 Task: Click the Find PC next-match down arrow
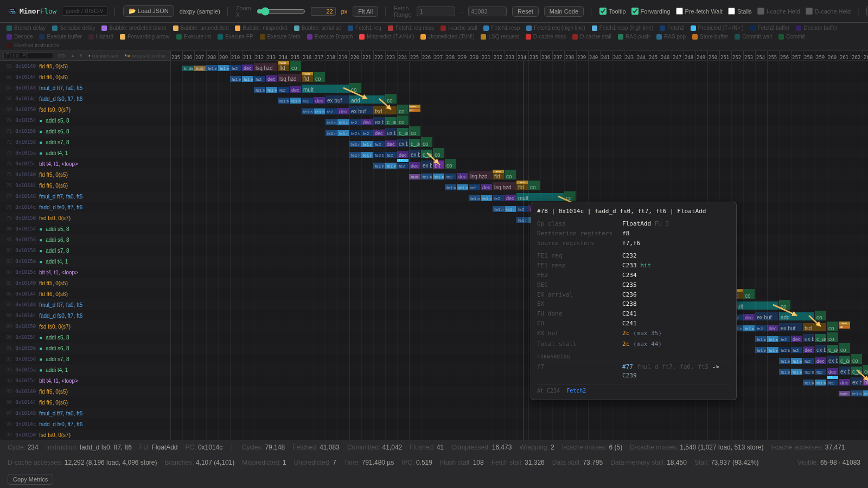point(81,55)
